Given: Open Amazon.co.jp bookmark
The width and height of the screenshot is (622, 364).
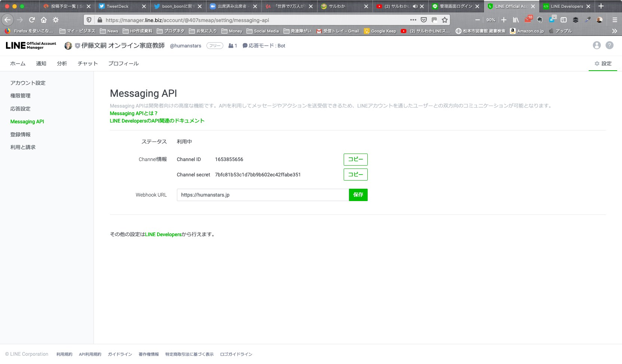Looking at the screenshot, I should (x=527, y=31).
